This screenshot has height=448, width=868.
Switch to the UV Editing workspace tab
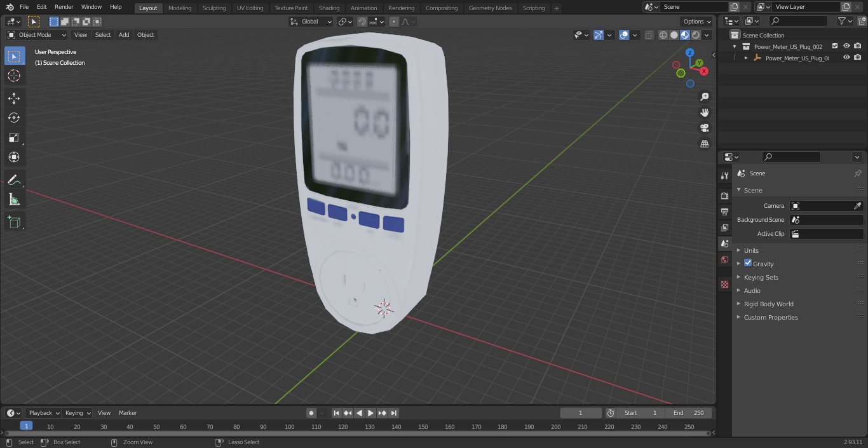pos(250,8)
